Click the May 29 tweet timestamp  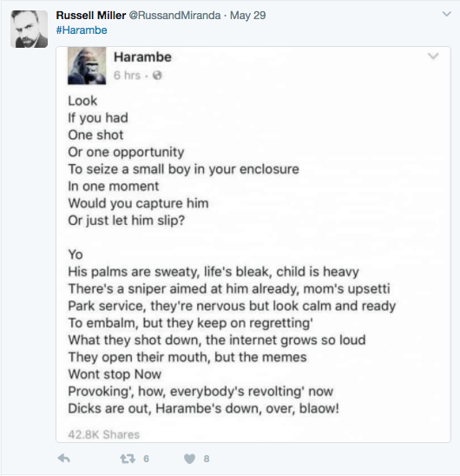tap(247, 15)
